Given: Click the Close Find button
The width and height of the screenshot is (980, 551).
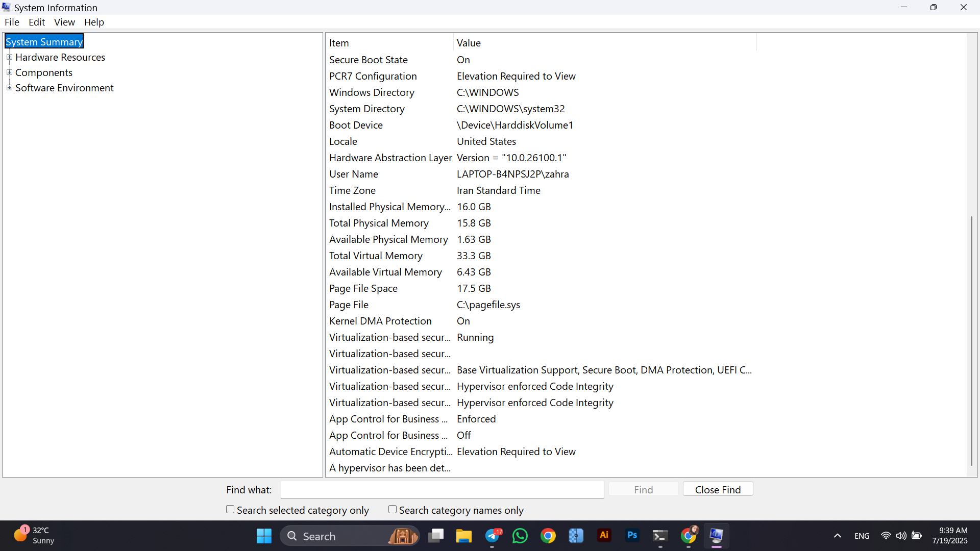Looking at the screenshot, I should pos(718,489).
